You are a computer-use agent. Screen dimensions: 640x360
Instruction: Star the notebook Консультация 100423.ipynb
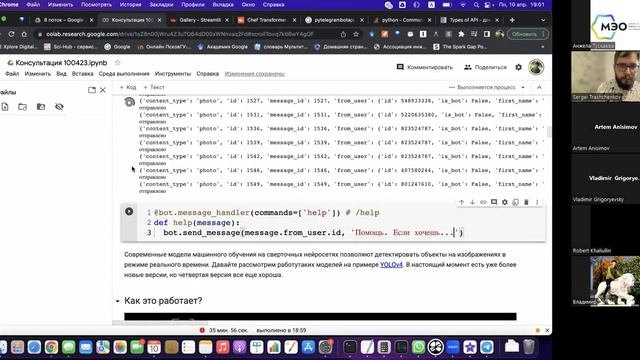[118, 62]
